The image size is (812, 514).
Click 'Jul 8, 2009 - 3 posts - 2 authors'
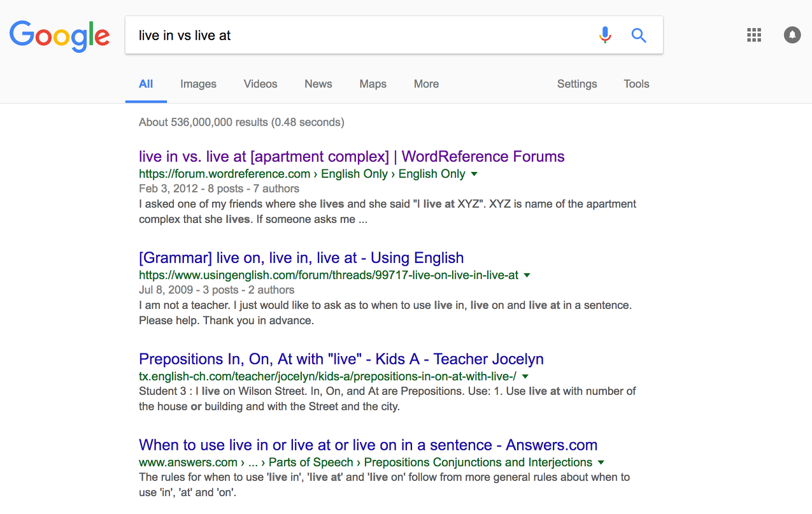[x=217, y=290]
